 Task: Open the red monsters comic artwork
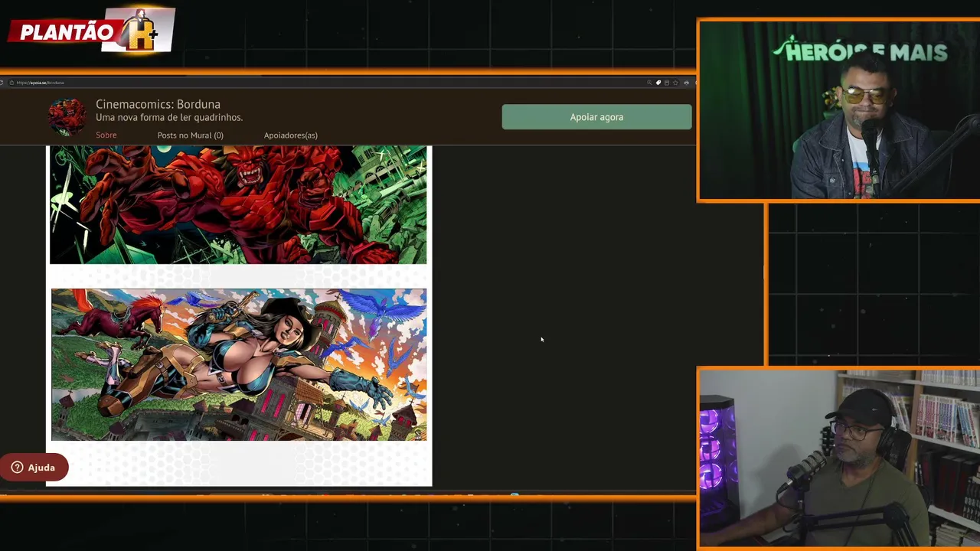[x=238, y=204]
